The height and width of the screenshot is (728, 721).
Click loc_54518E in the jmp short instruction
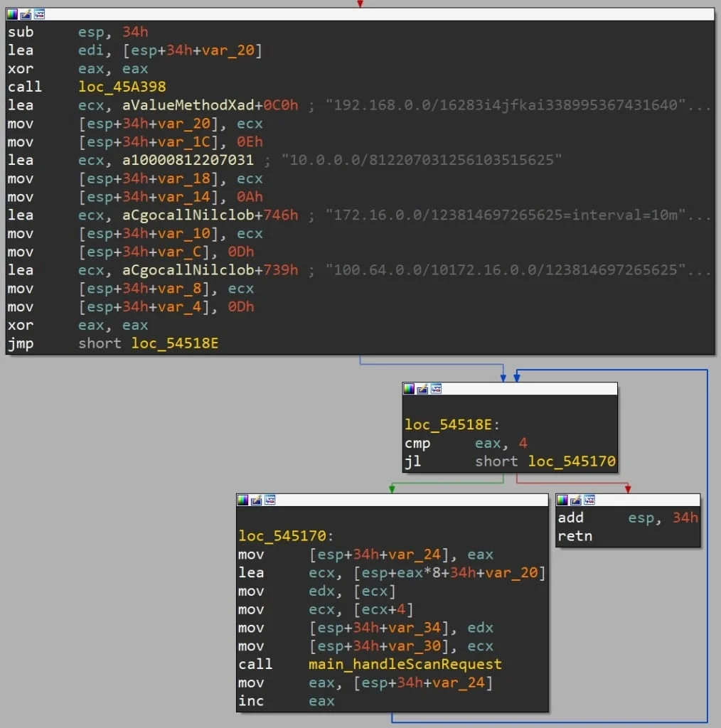coord(175,343)
